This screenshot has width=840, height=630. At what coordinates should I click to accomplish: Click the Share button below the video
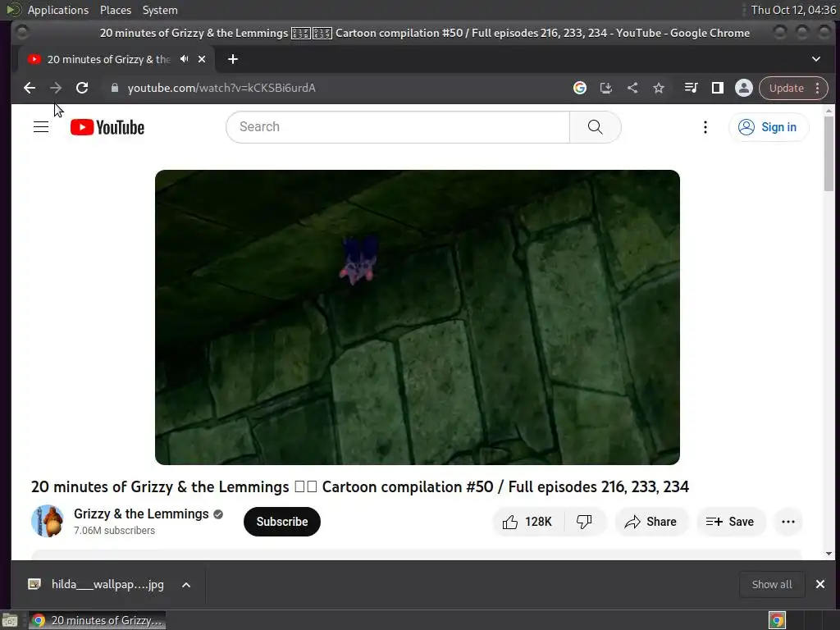coord(651,522)
